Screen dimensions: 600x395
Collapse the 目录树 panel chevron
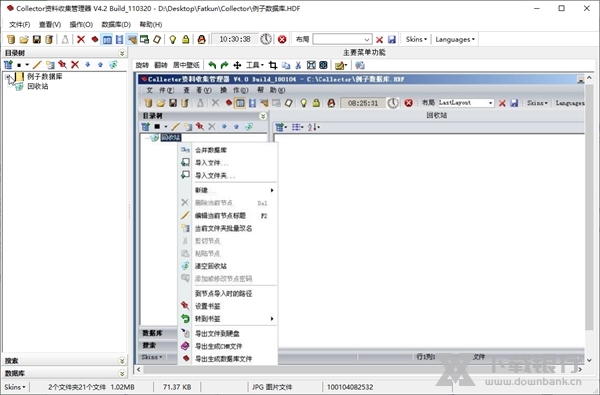(122, 53)
